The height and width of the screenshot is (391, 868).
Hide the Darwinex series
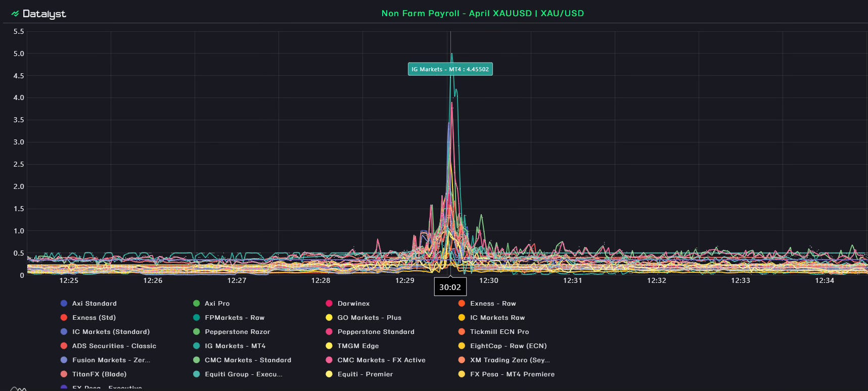click(348, 304)
